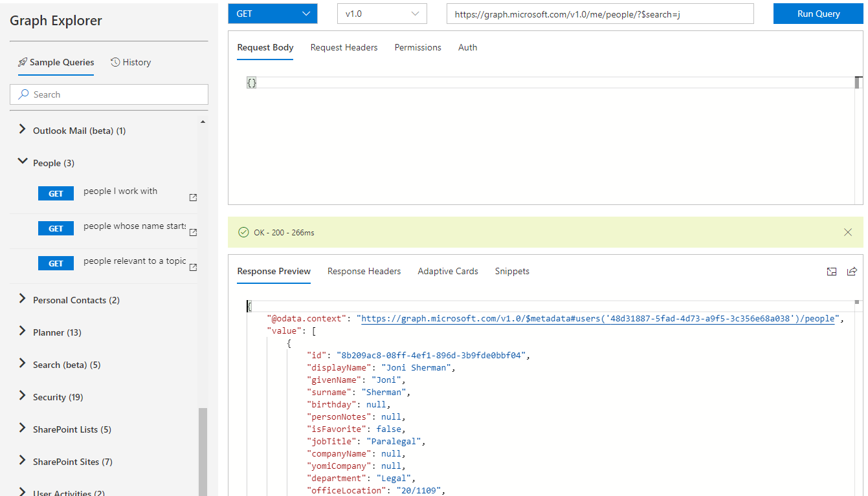This screenshot has width=868, height=496.
Task: Click the query URL input field
Action: (x=600, y=14)
